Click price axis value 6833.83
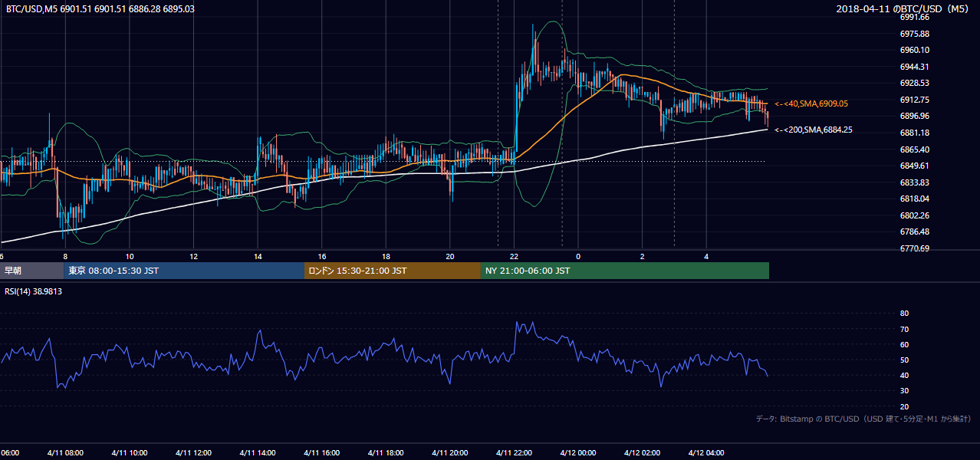The image size is (980, 460). pos(914,182)
